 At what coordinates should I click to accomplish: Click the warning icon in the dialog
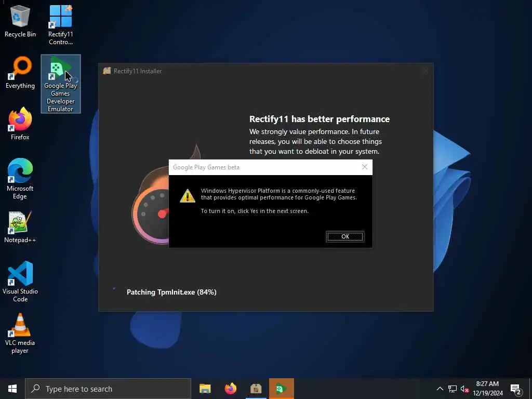tap(187, 196)
